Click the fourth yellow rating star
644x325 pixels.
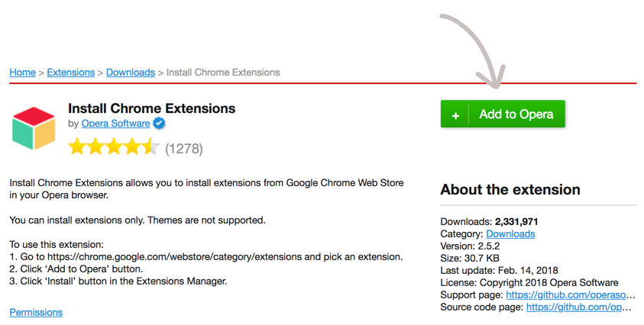click(133, 148)
